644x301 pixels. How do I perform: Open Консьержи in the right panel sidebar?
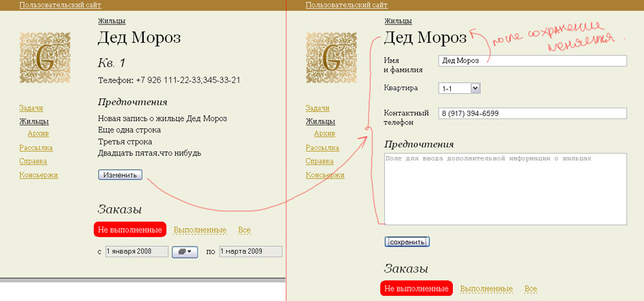tap(325, 175)
